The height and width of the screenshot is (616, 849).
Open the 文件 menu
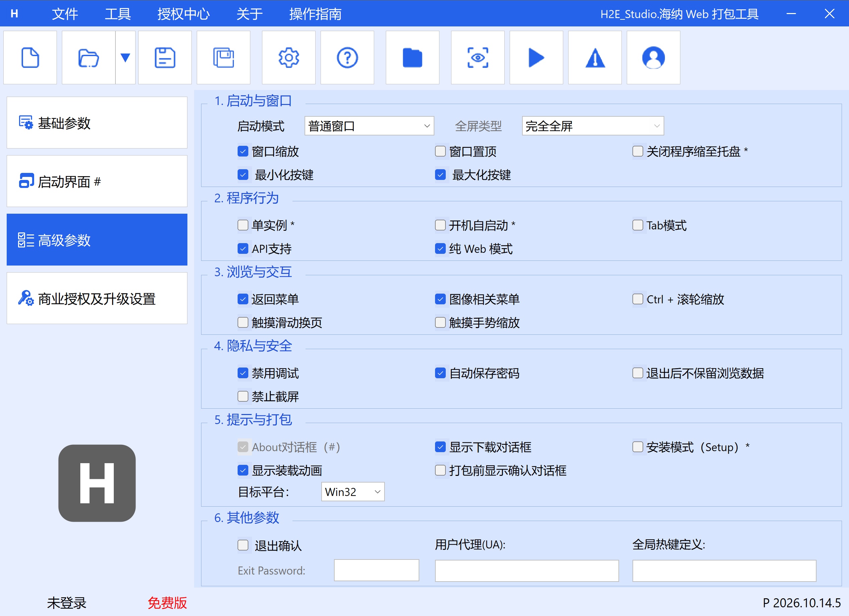(x=65, y=14)
